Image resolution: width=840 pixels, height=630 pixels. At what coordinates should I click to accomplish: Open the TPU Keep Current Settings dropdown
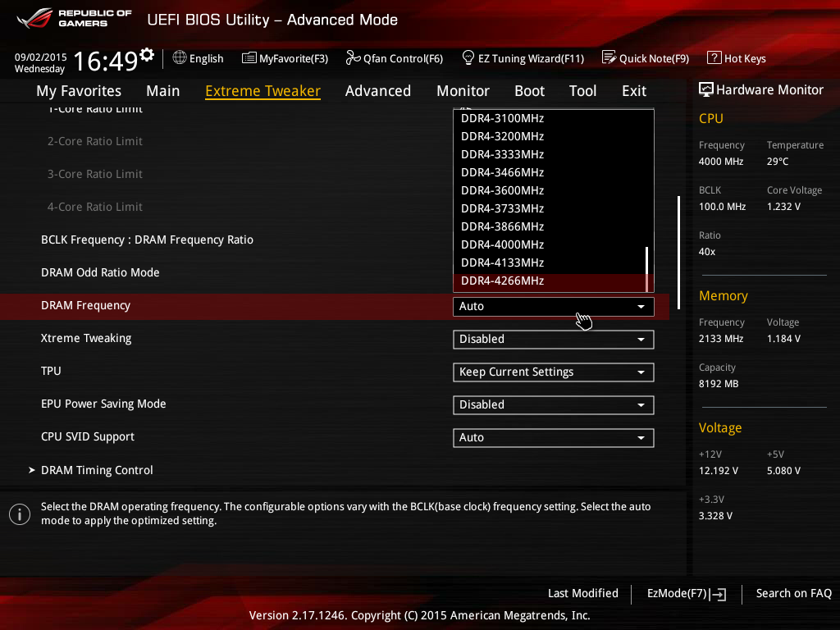click(554, 372)
